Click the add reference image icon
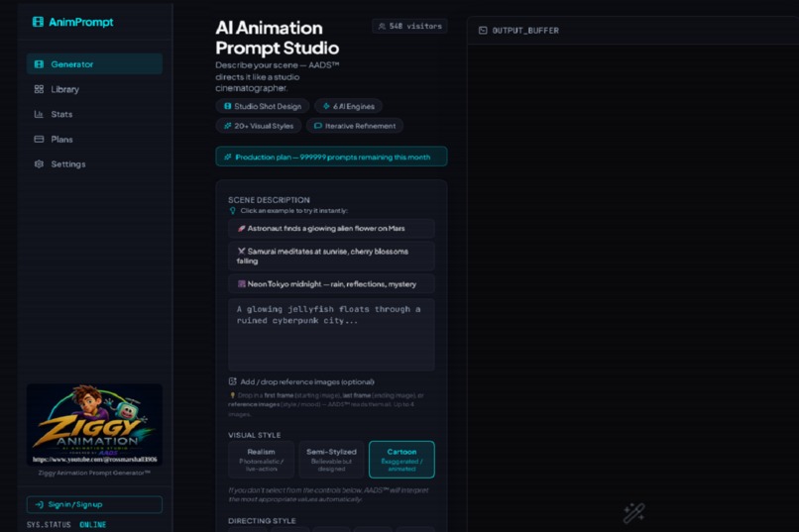 232,381
